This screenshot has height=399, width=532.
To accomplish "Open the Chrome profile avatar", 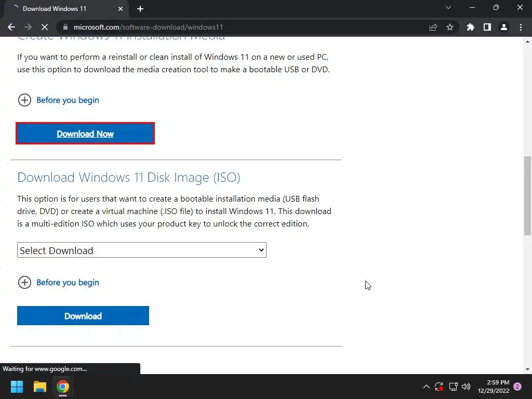I will pyautogui.click(x=504, y=27).
